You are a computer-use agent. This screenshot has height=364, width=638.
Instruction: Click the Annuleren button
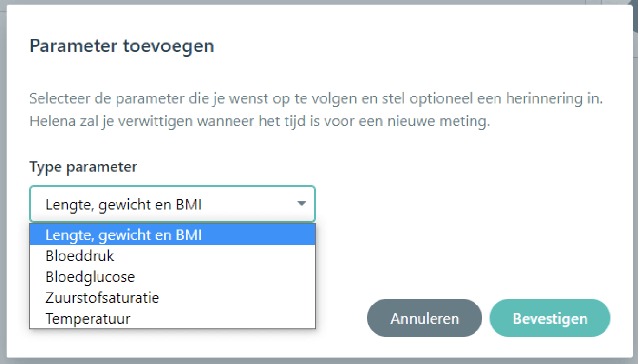[424, 318]
